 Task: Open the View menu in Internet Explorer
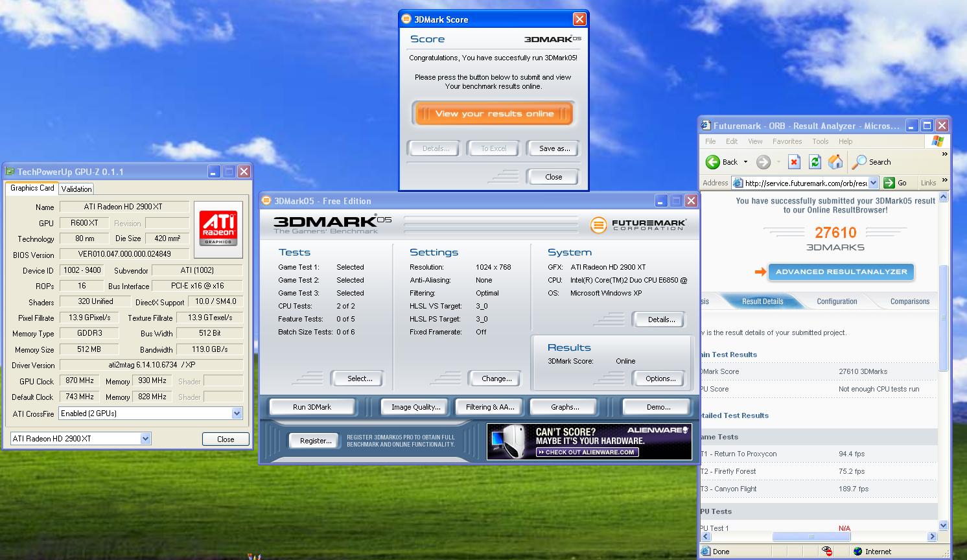click(755, 141)
